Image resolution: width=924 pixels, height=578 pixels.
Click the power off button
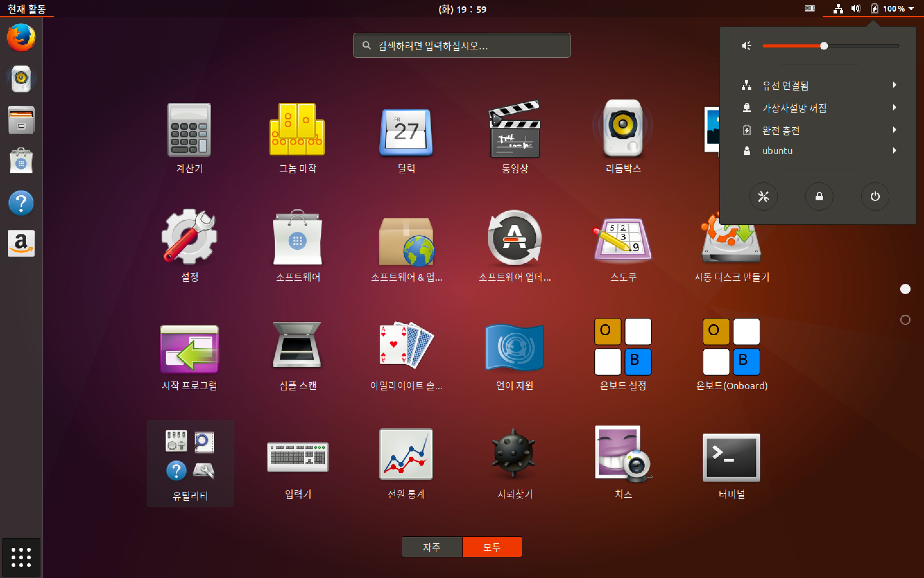click(875, 197)
